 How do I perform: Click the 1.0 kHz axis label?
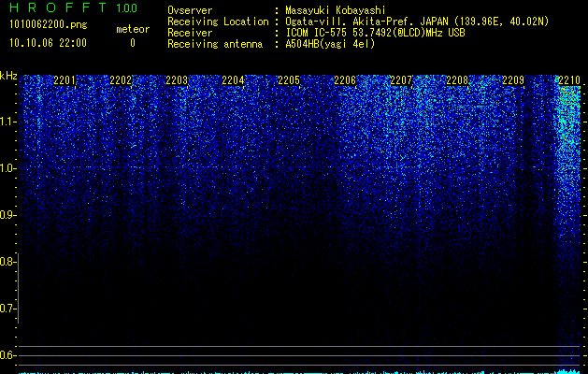[x=7, y=168]
